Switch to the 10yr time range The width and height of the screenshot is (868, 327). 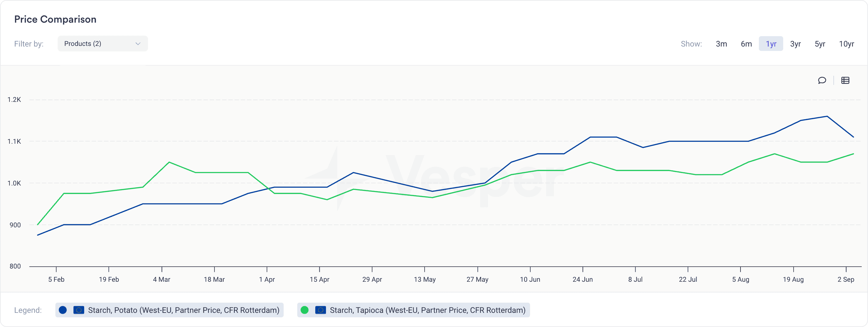click(x=846, y=44)
